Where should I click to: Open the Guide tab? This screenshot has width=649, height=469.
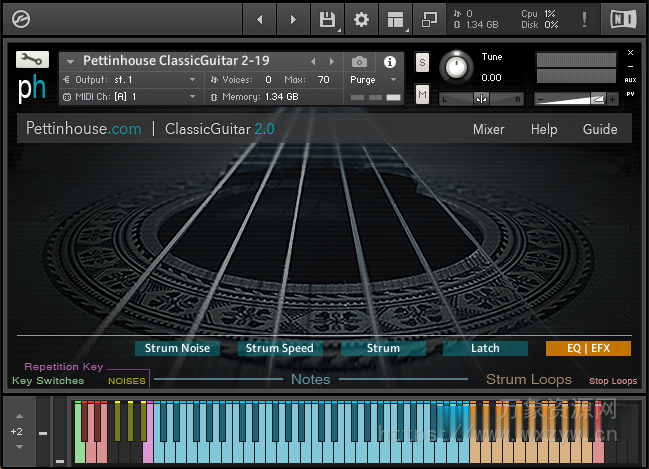coord(600,129)
